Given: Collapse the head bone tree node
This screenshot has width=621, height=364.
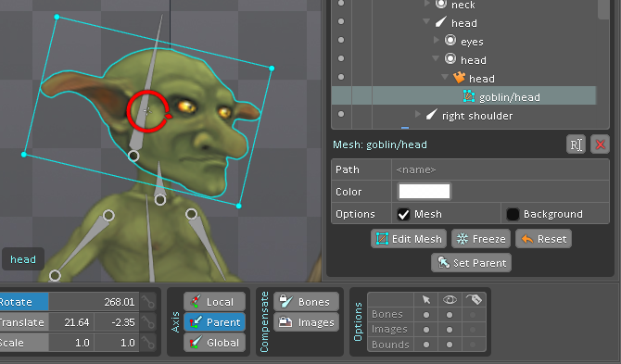Looking at the screenshot, I should 426,21.
